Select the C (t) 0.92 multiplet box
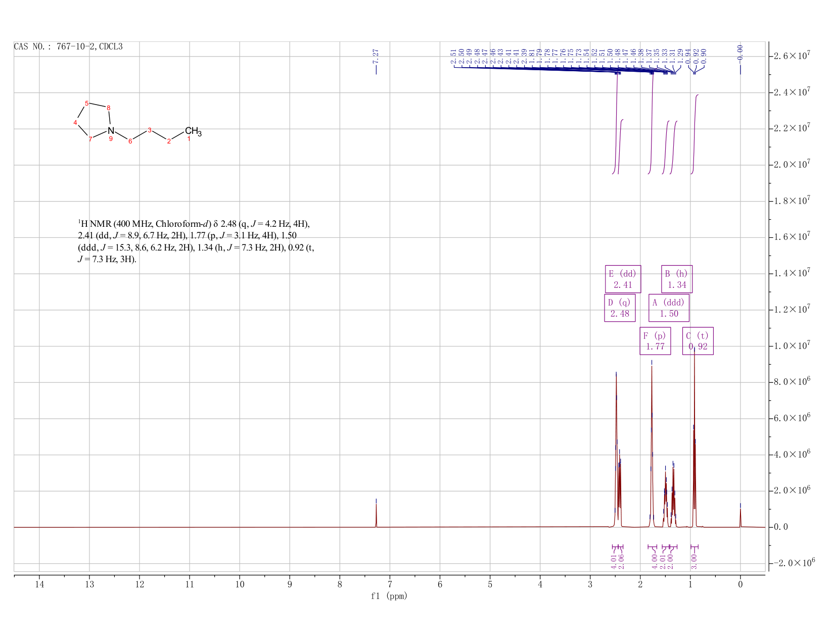Screen dimensions: 834x644 [698, 341]
